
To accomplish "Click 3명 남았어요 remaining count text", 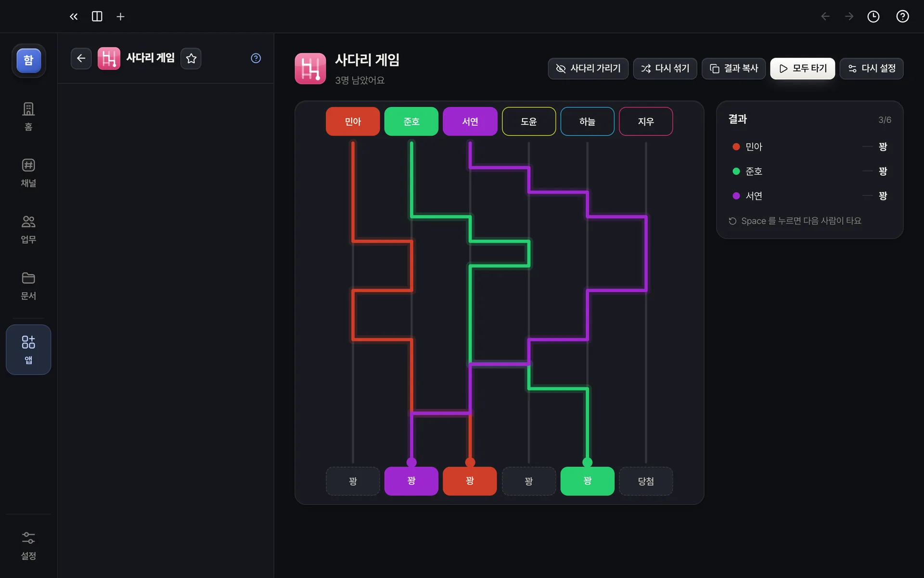I will (360, 80).
